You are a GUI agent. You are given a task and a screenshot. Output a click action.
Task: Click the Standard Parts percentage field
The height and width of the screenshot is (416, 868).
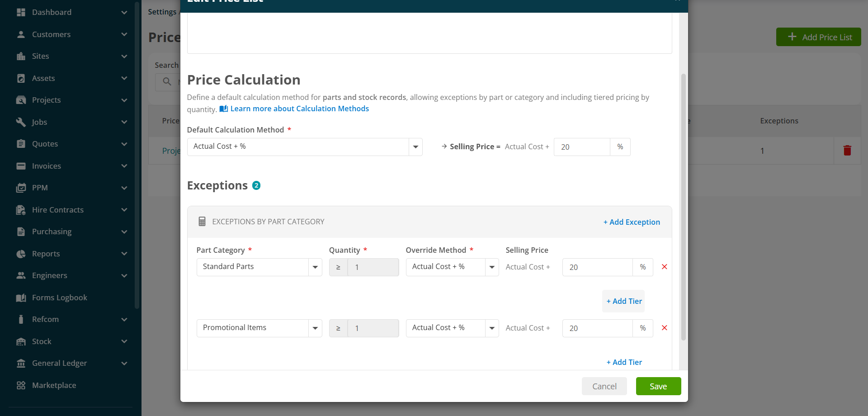tap(597, 267)
